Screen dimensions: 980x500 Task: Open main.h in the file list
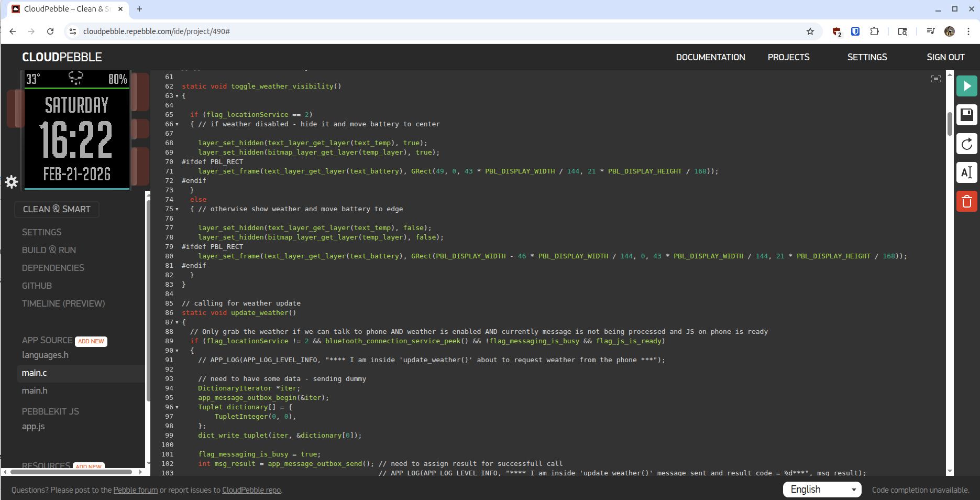click(35, 390)
